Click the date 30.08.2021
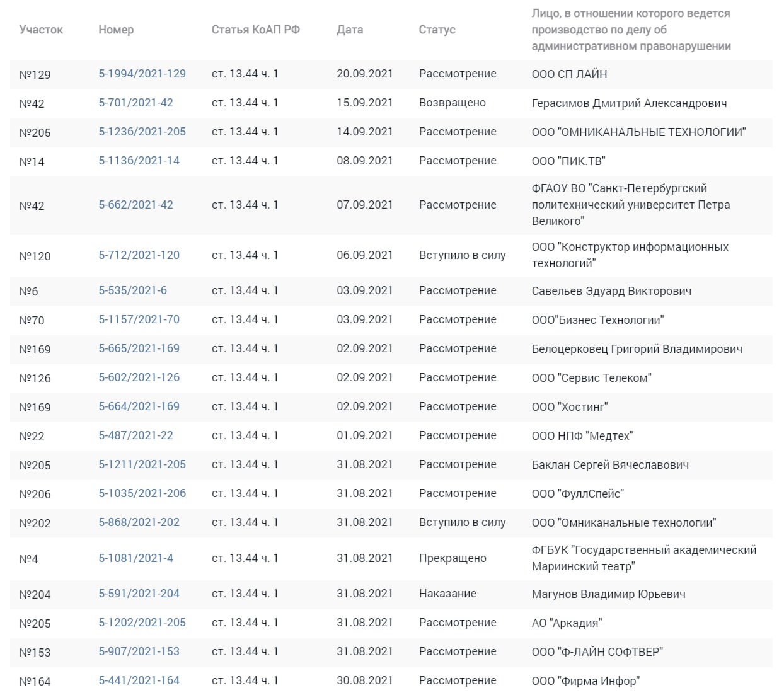 coord(364,680)
